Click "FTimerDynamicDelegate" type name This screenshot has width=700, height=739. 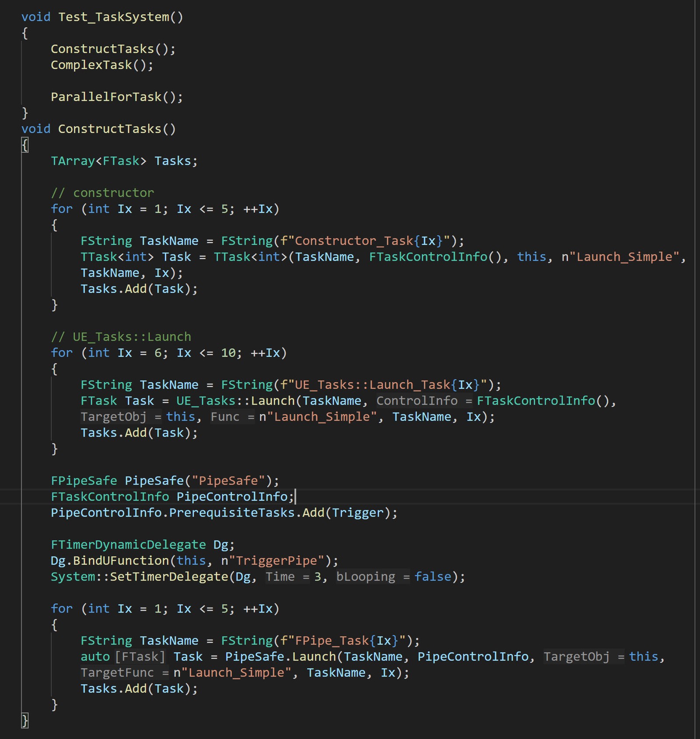click(128, 545)
